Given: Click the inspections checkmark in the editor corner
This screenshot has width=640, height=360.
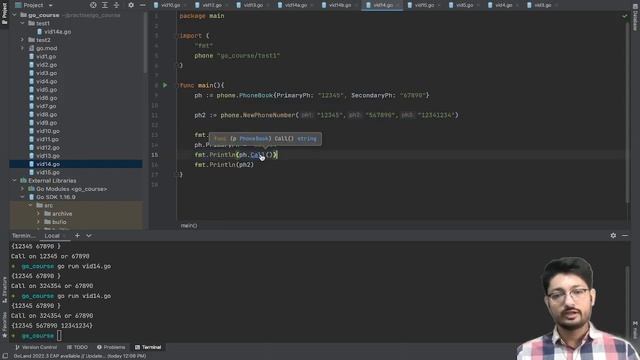Looking at the screenshot, I should pyautogui.click(x=624, y=16).
